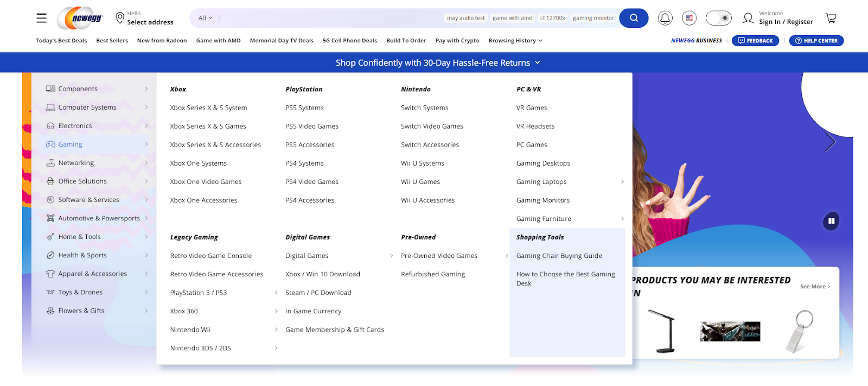This screenshot has height=386, width=868.
Task: Click the Automotive & Powersports icon
Action: [x=50, y=218]
